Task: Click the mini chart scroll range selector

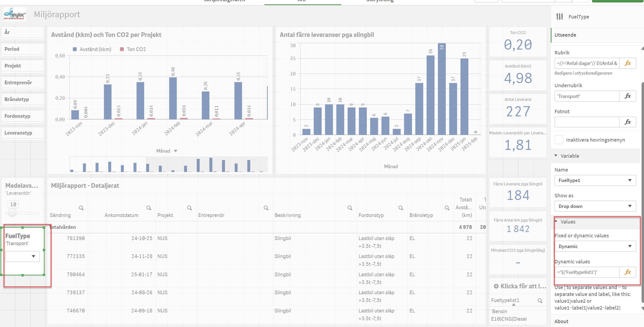Action: pyautogui.click(x=108, y=164)
